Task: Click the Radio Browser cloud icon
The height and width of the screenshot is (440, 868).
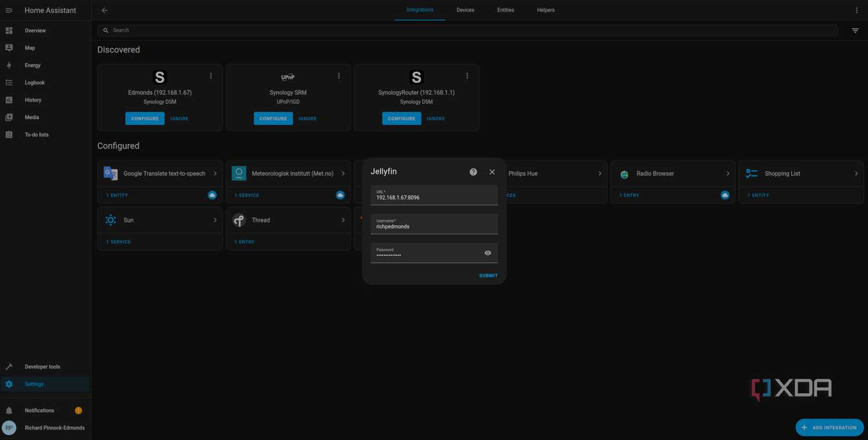Action: coord(725,195)
